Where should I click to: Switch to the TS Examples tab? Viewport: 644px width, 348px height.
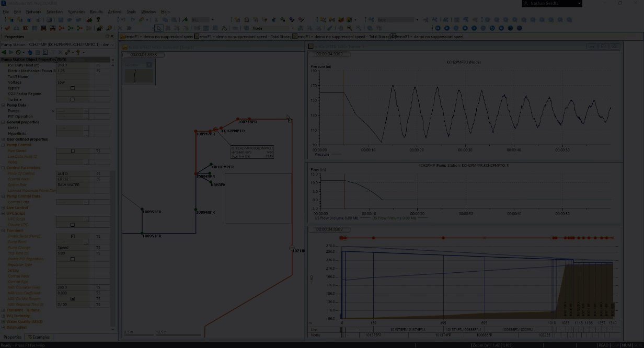pyautogui.click(x=39, y=337)
